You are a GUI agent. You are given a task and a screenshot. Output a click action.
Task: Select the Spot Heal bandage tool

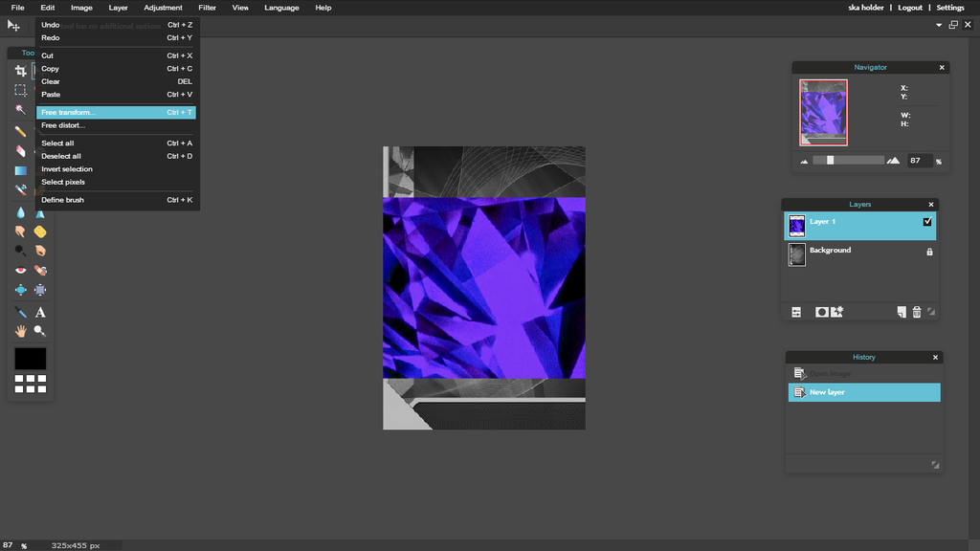40,271
